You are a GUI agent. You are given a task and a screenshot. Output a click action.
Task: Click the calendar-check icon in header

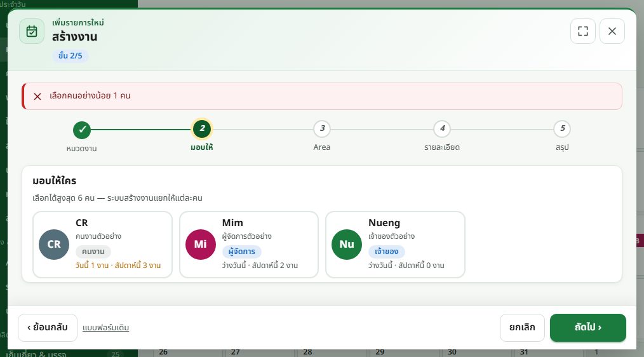click(x=32, y=31)
